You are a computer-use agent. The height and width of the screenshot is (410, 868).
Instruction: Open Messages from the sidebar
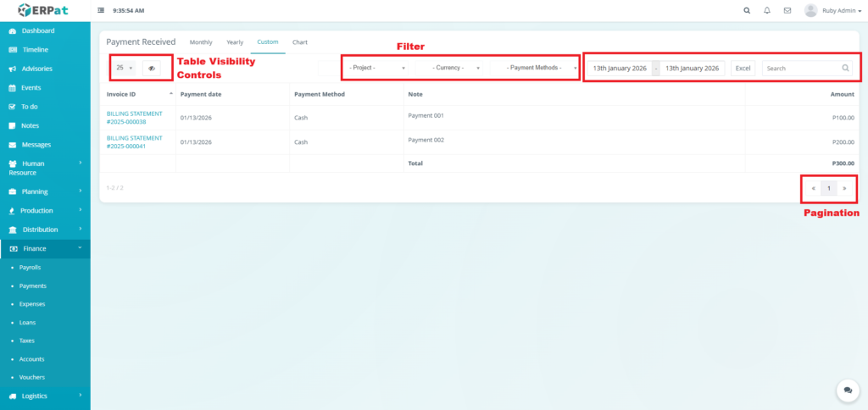tap(36, 144)
